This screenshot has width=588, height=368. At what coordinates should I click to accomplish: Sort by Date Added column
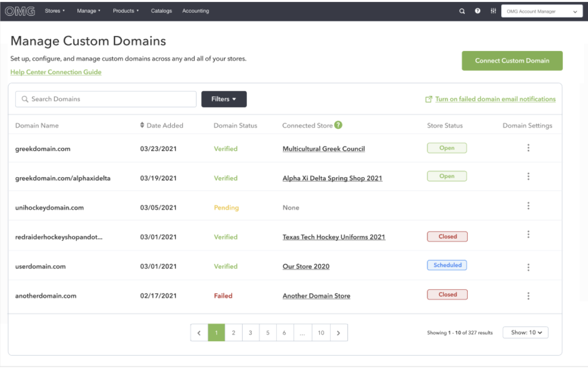162,125
